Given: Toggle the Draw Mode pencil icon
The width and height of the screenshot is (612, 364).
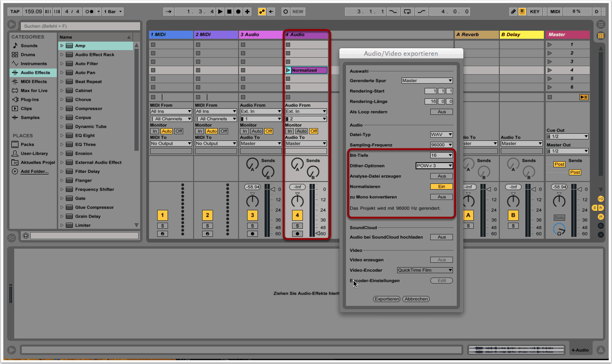Looking at the screenshot, I should point(514,11).
